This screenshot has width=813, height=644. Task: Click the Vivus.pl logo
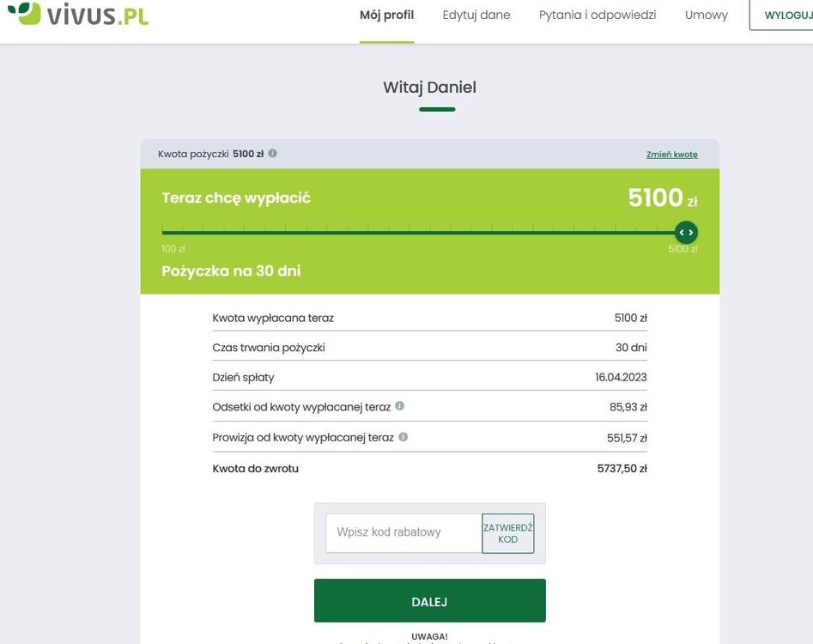click(78, 14)
